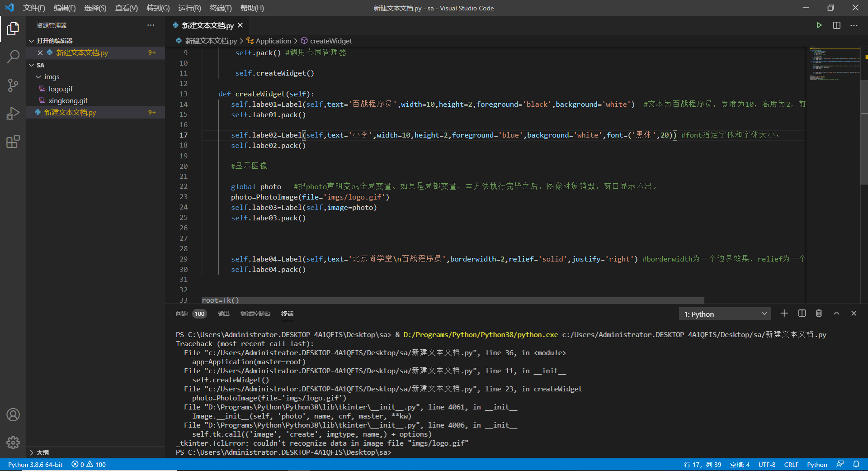Image resolution: width=868 pixels, height=471 pixels.
Task: Select 新建文本文档.py in SA folder tree
Action: pos(95,112)
